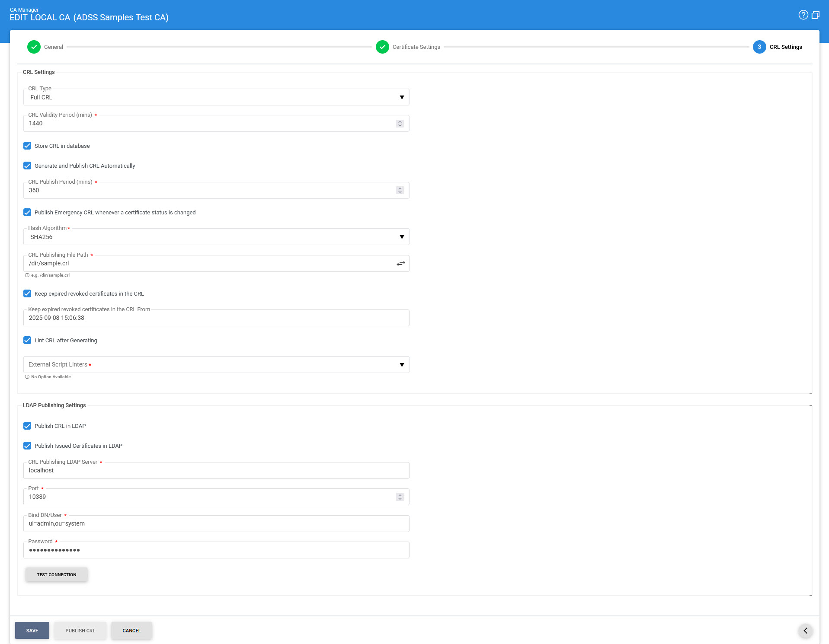
Task: Switch to General step label
Action: pyautogui.click(x=54, y=47)
